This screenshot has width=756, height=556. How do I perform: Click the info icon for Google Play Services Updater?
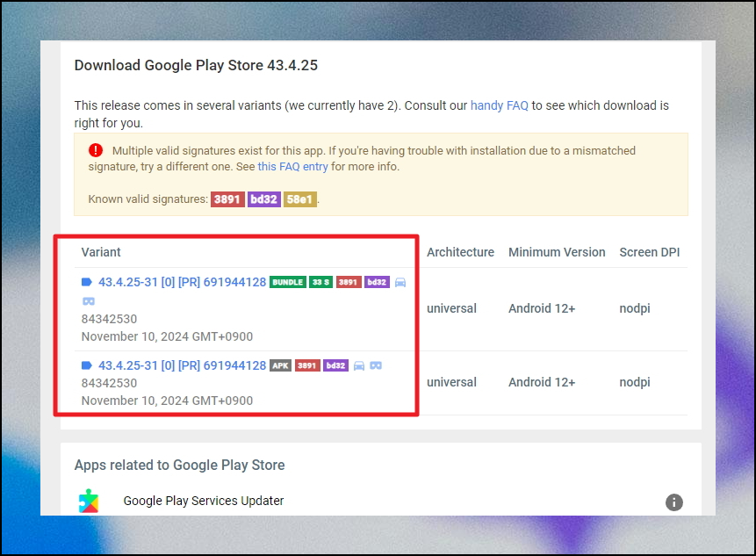674,502
